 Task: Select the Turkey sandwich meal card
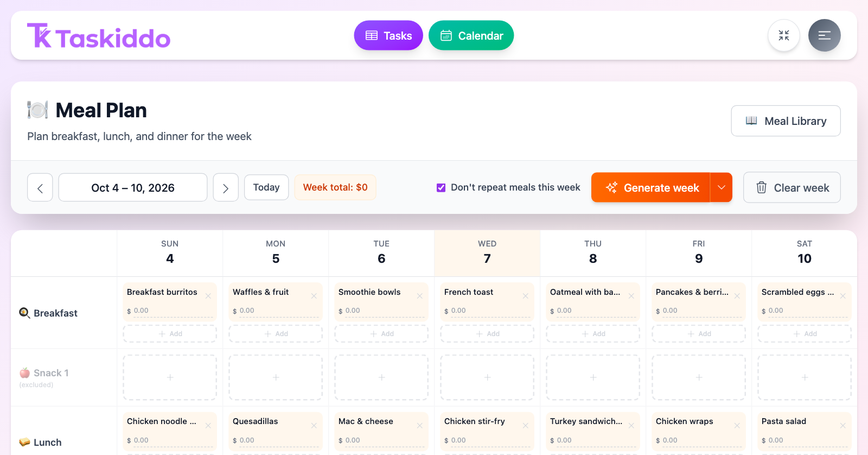pyautogui.click(x=593, y=432)
